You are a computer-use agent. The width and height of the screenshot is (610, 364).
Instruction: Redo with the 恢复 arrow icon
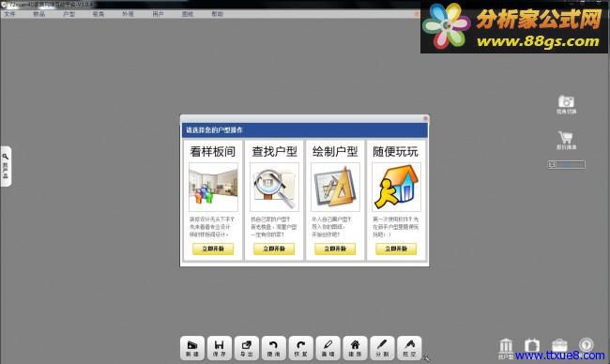(x=300, y=348)
